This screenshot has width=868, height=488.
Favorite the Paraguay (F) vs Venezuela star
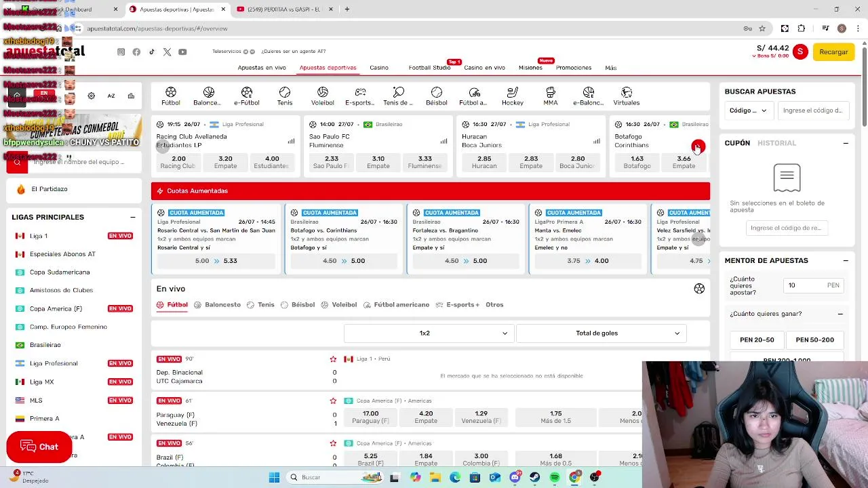(x=333, y=401)
